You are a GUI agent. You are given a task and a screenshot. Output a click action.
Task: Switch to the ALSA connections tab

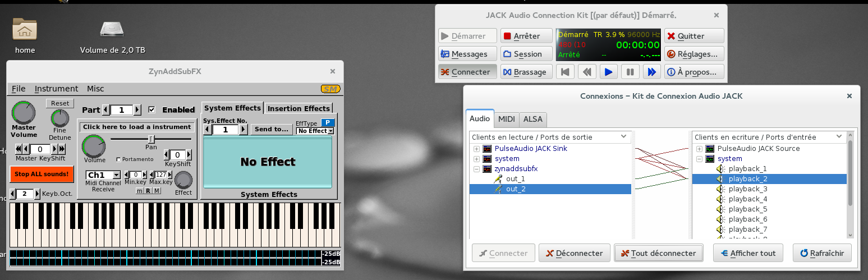tap(532, 119)
